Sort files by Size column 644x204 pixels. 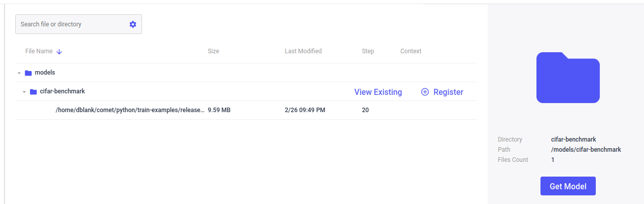(x=214, y=51)
